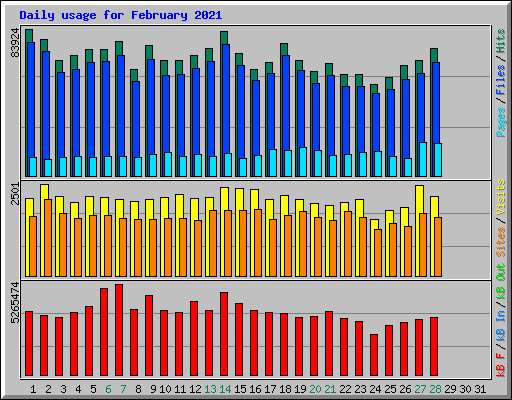The image size is (512, 400).
Task: Click the yellow 'Visits' legend label
Action: [501, 198]
